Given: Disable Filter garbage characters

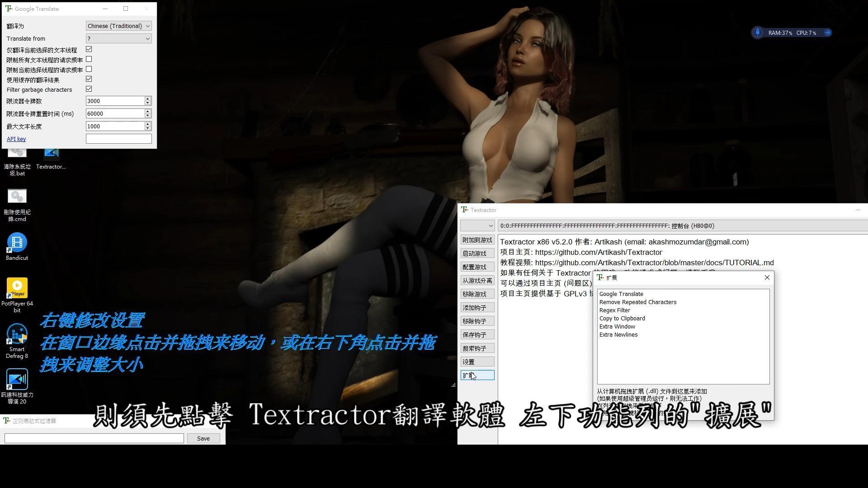Looking at the screenshot, I should point(89,89).
